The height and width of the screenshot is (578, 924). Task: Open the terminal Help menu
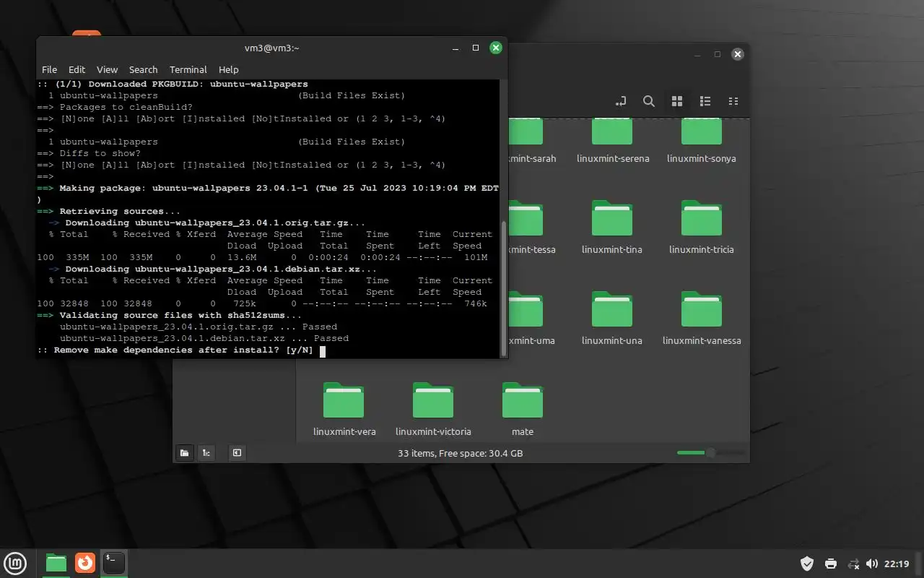click(228, 69)
